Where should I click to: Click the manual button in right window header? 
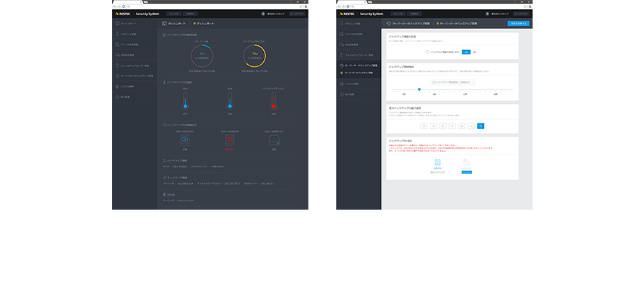click(x=398, y=13)
